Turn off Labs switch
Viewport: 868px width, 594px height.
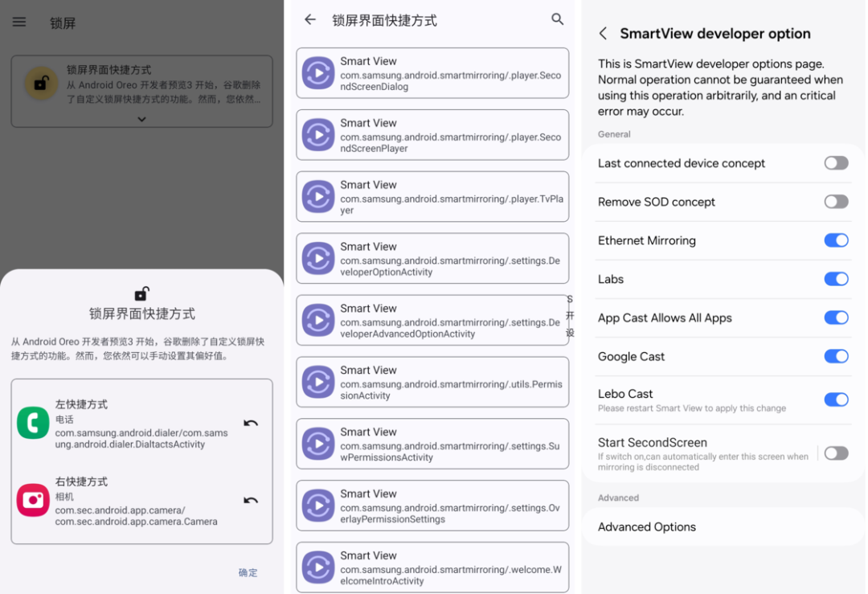point(836,279)
